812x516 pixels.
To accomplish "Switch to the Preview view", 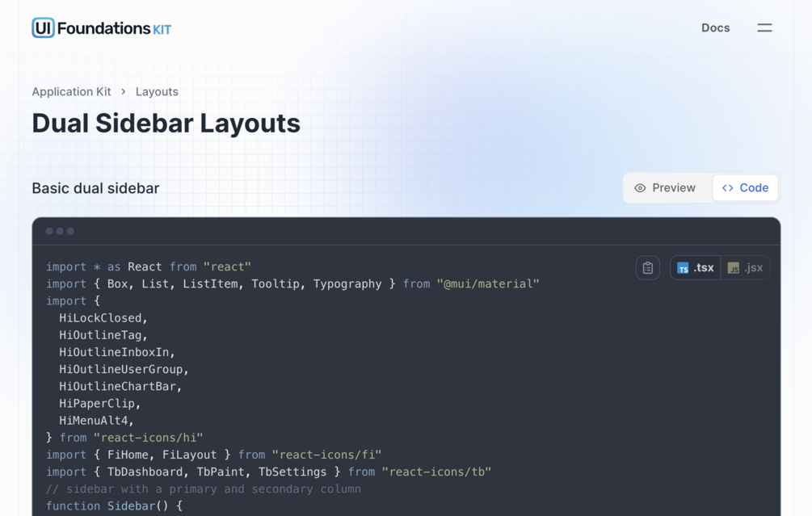I will (666, 188).
